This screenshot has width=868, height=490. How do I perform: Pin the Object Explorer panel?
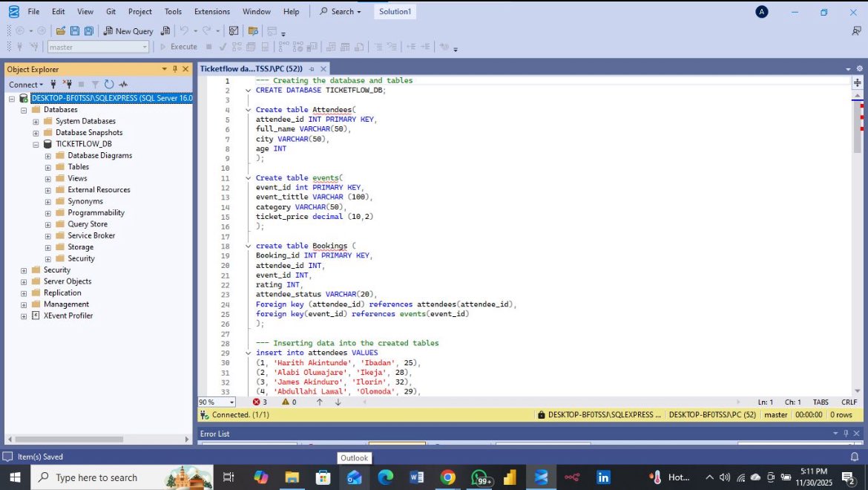(175, 69)
